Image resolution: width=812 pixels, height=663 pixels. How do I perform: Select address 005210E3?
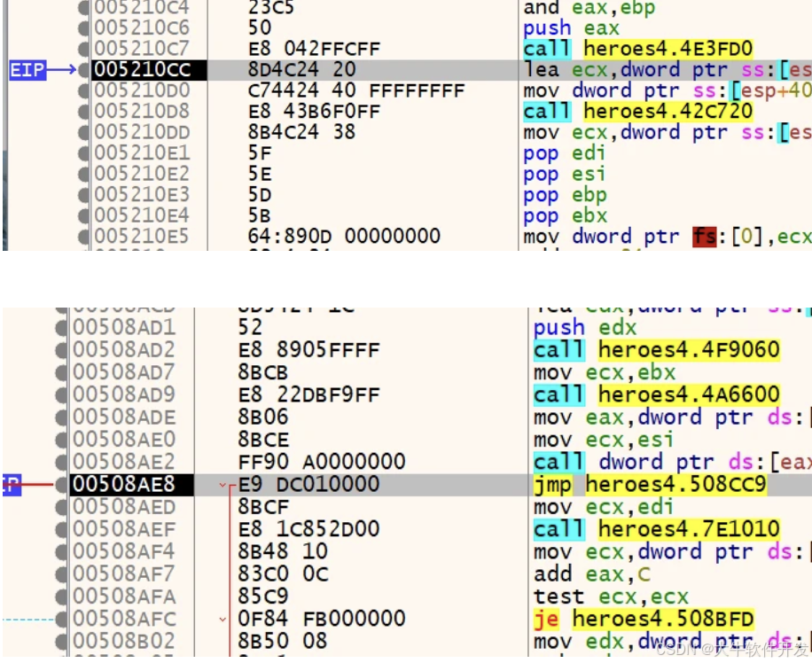coord(142,195)
